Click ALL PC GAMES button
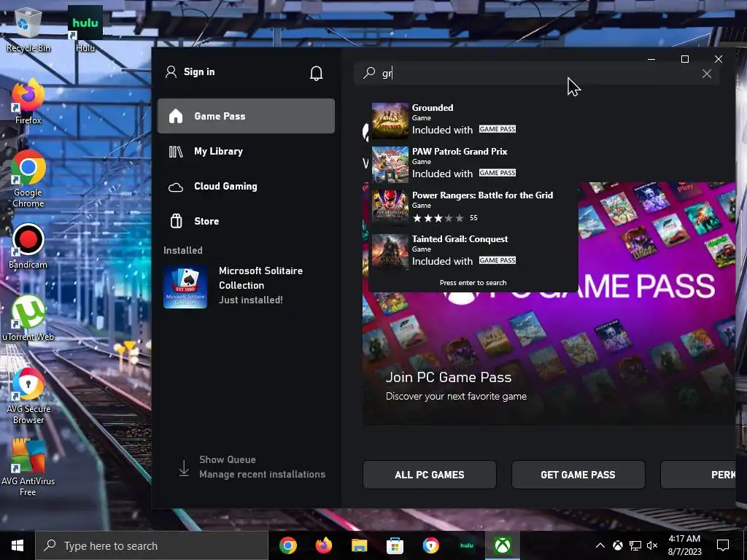Viewport: 747px width, 560px height. (x=429, y=474)
